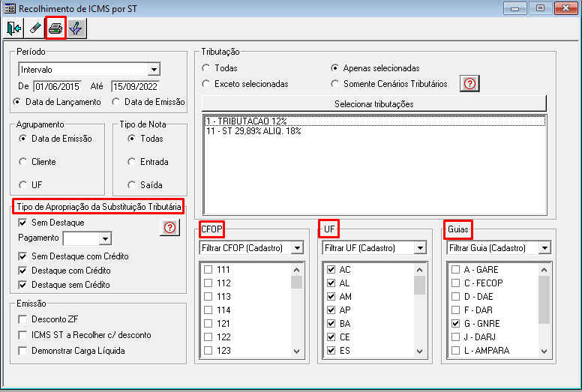Select Apenas selecionadas radio

334,68
